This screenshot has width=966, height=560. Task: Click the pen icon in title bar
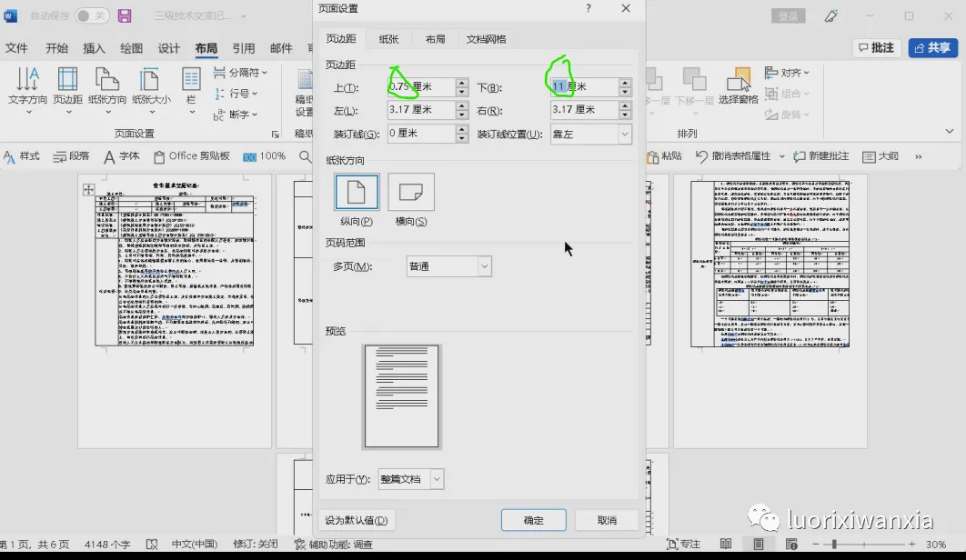coord(831,16)
